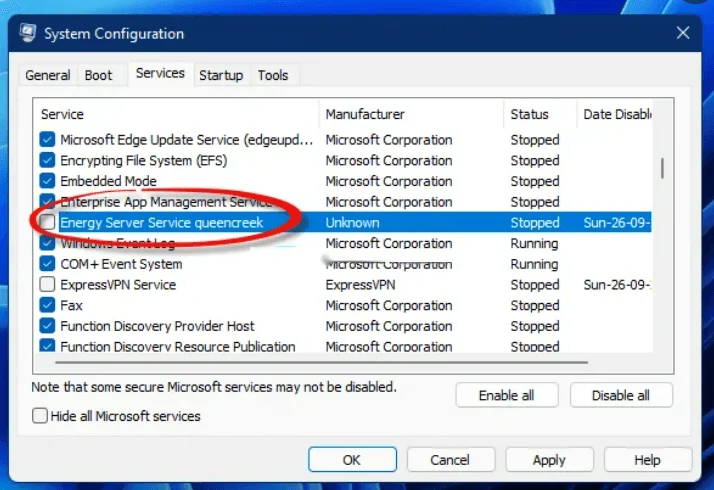Click the Date Disabled column header
Screen dimensions: 714x490
click(x=615, y=114)
